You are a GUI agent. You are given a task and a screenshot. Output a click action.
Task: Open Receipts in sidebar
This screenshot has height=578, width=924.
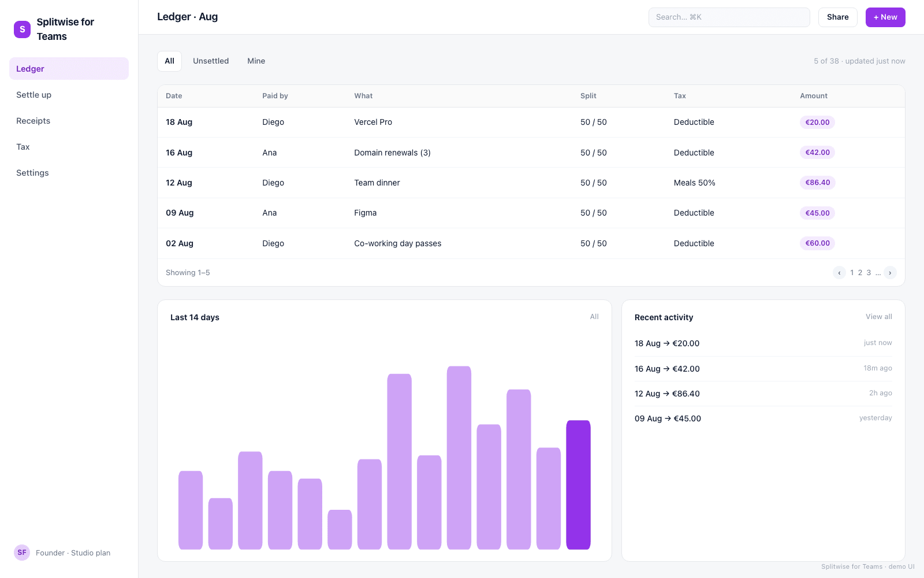(x=69, y=121)
